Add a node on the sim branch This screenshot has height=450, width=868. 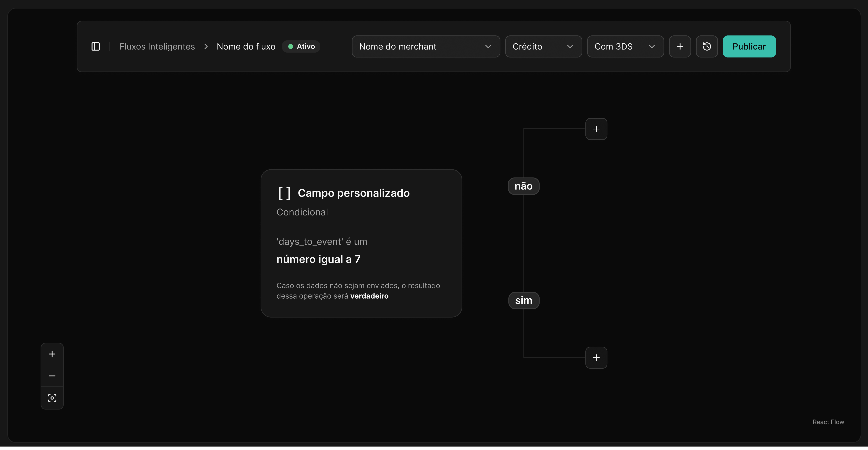[596, 358]
